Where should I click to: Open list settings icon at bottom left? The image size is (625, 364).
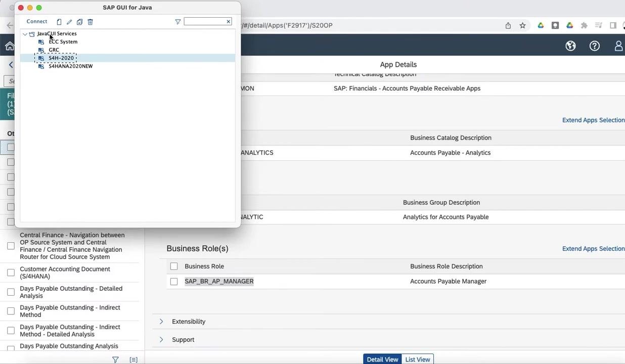[x=133, y=359]
